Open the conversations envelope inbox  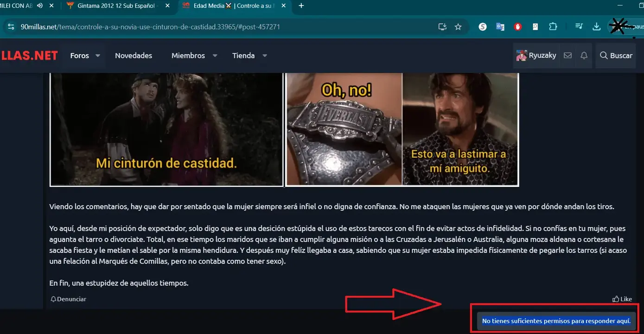tap(567, 56)
